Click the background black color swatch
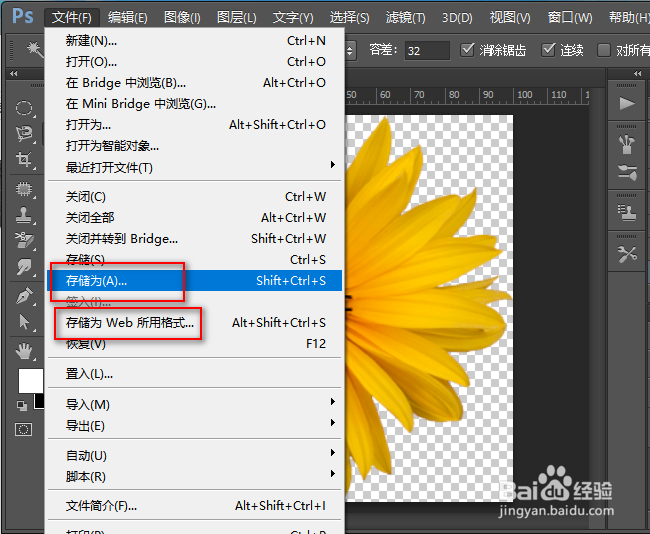The image size is (650, 534). click(x=39, y=401)
